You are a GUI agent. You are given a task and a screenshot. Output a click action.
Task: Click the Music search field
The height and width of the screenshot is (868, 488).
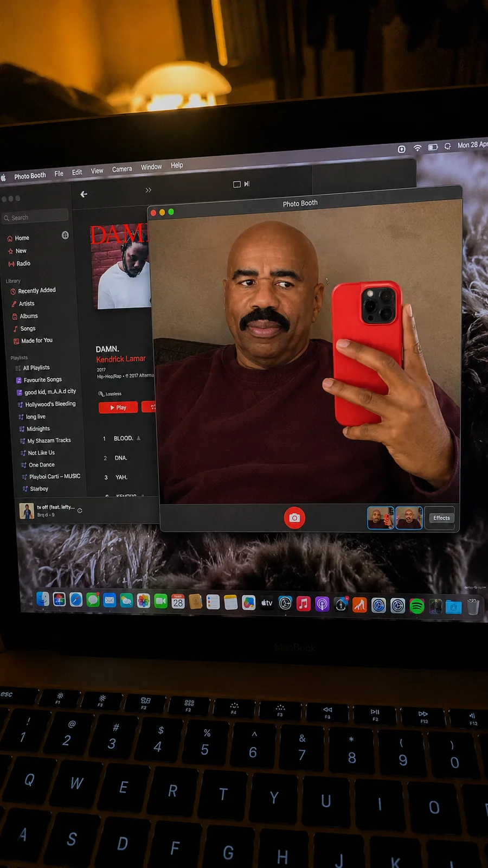coord(36,217)
